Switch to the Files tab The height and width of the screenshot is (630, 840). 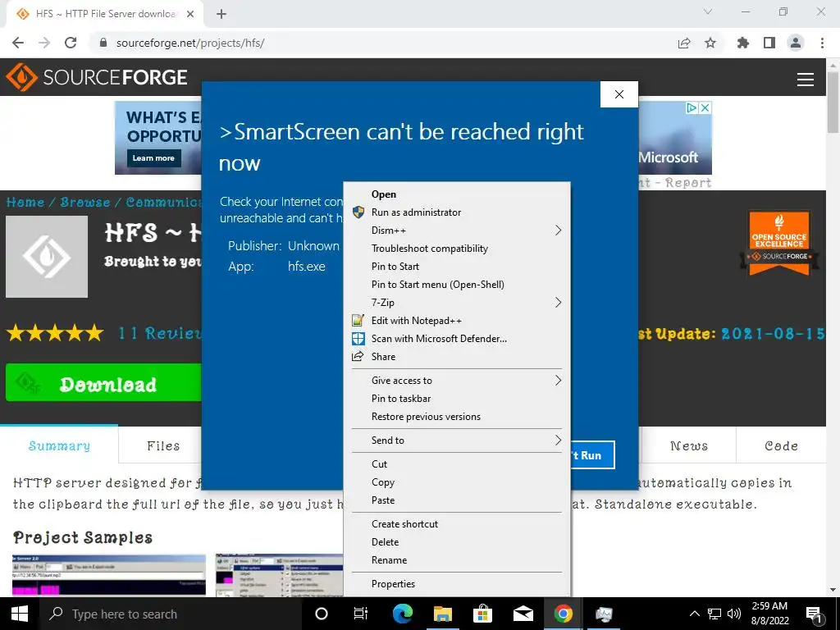(163, 445)
